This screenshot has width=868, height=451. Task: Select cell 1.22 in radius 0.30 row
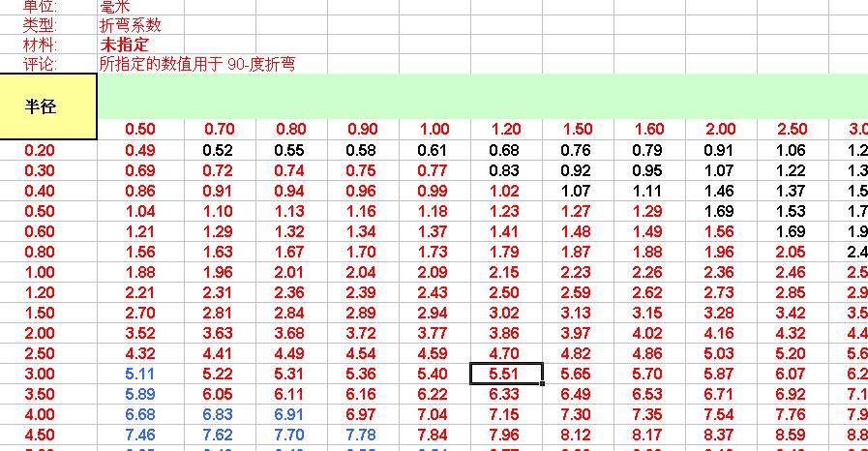click(x=791, y=170)
